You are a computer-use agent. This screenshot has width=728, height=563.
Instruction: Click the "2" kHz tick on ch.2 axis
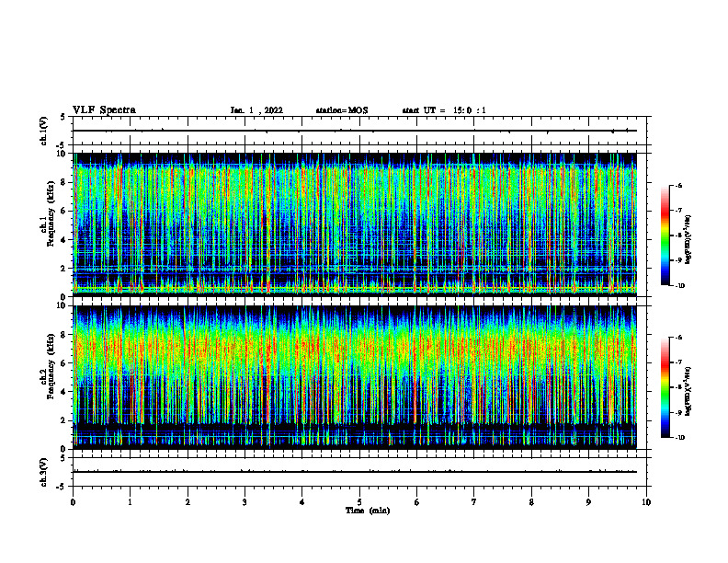[63, 420]
